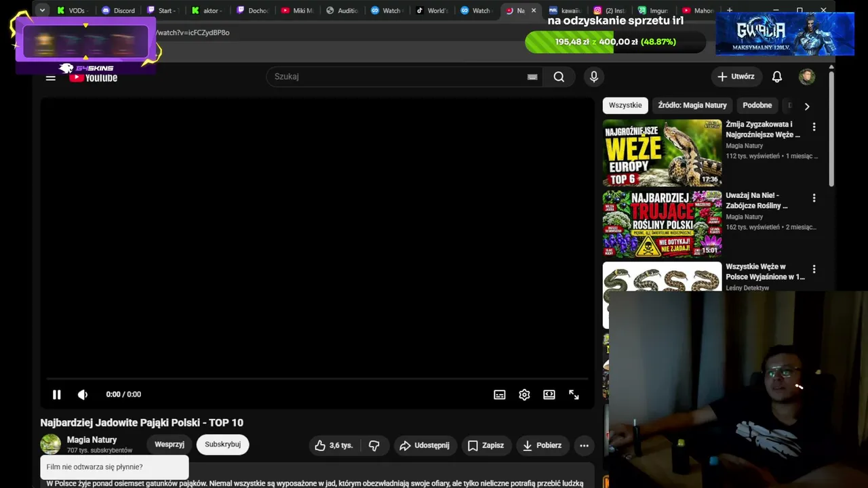Go to the YouTube home logo
The image size is (868, 488).
click(x=94, y=77)
